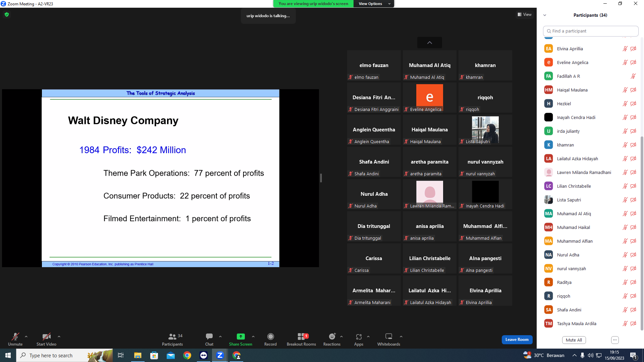
Task: Toggle mute icon for Elvina Aprillia
Action: point(625,49)
